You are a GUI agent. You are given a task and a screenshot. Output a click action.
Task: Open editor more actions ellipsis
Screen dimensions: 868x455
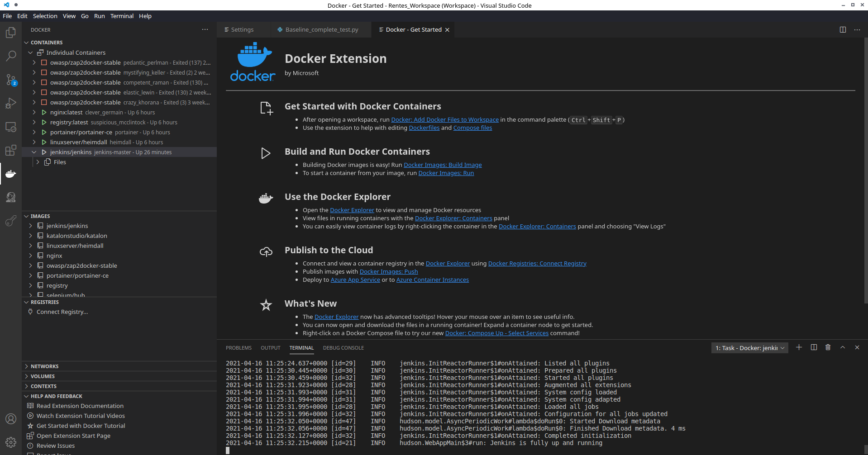[857, 29]
